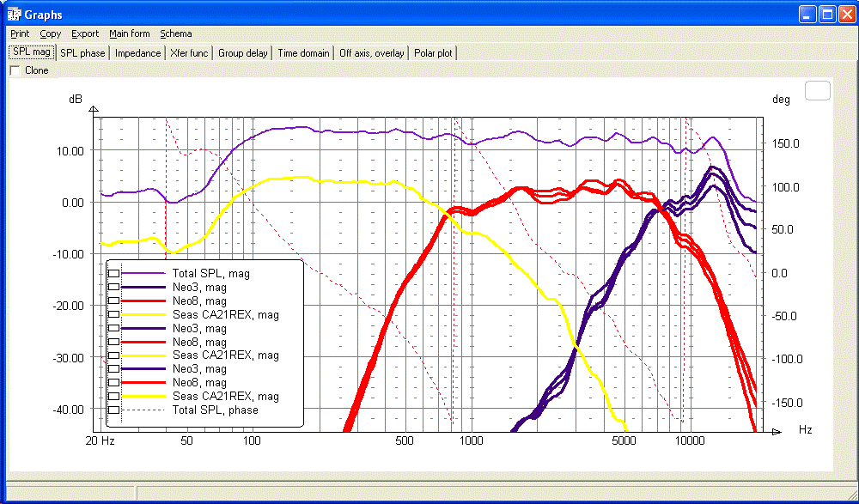Toggle the last Neo8, mag legend checkbox

[x=114, y=382]
